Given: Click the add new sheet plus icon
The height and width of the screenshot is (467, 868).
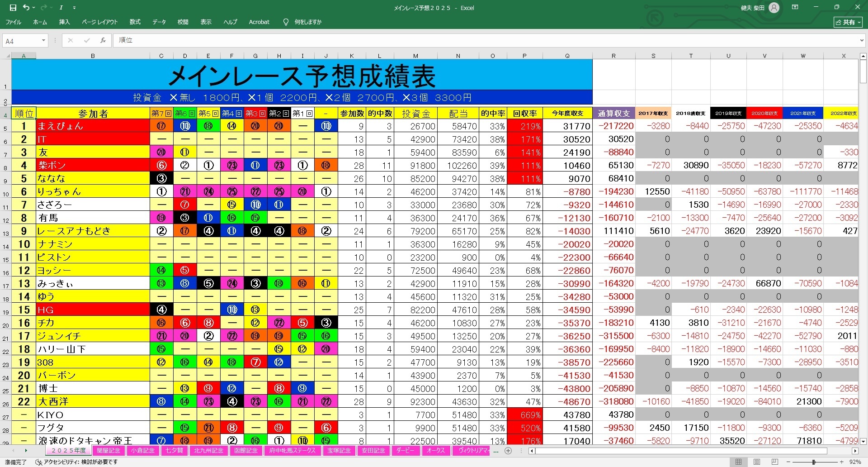Looking at the screenshot, I should pos(508,451).
